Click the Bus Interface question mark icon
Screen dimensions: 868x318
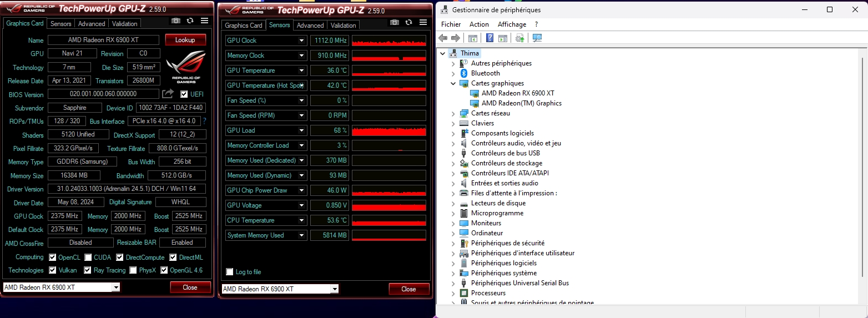(x=205, y=121)
